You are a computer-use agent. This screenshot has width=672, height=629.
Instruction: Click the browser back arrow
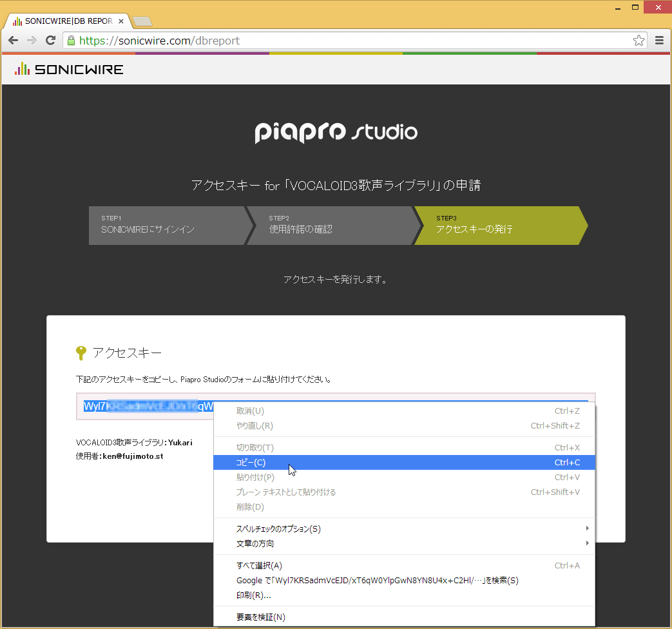(14, 41)
